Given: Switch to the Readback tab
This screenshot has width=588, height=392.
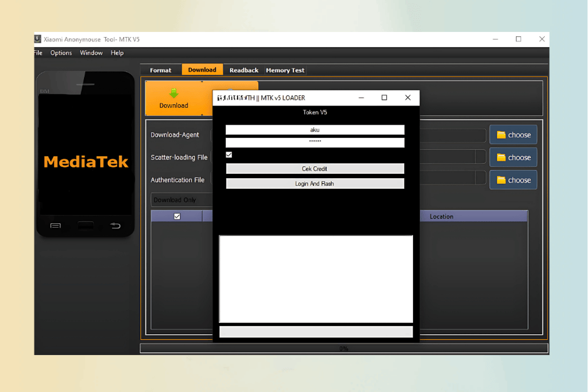Looking at the screenshot, I should 244,70.
